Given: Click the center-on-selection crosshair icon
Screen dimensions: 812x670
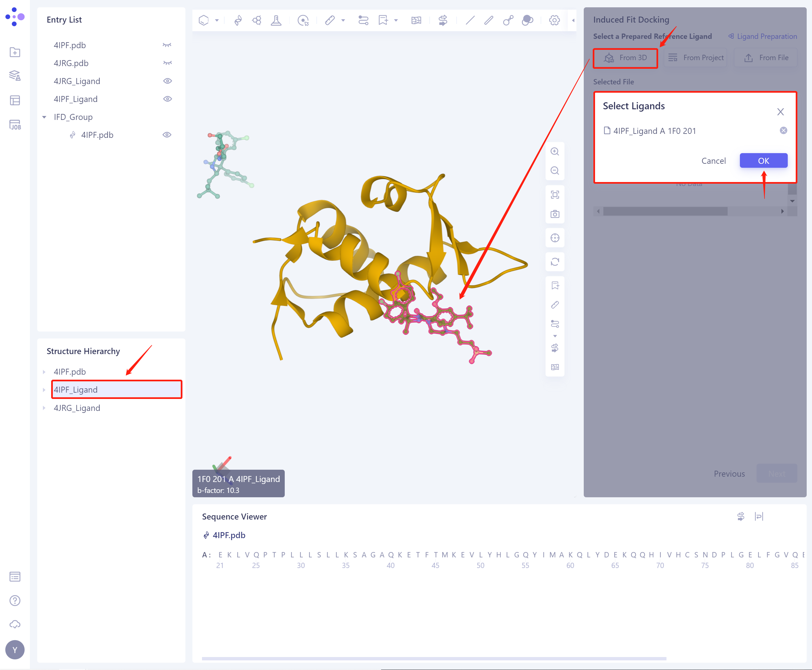Looking at the screenshot, I should click(555, 238).
